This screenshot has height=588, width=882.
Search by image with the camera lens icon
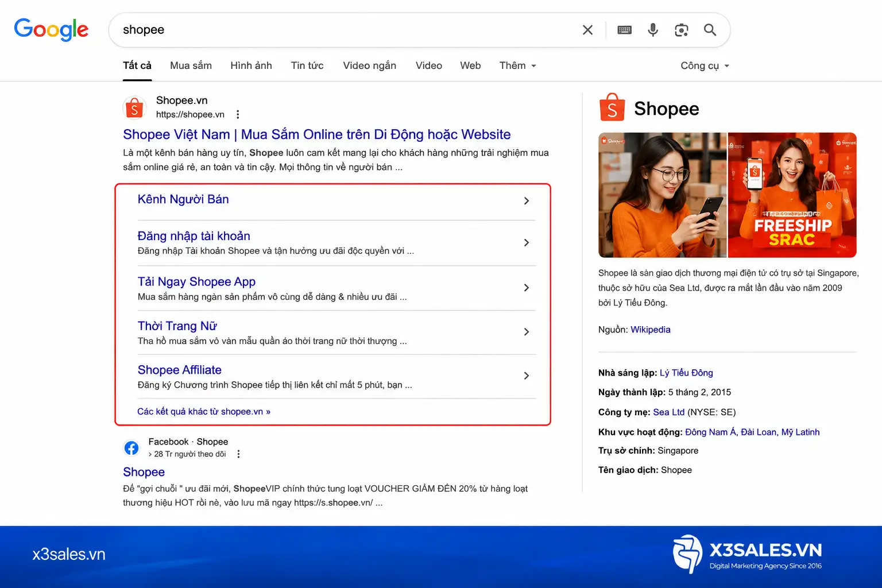[682, 30]
